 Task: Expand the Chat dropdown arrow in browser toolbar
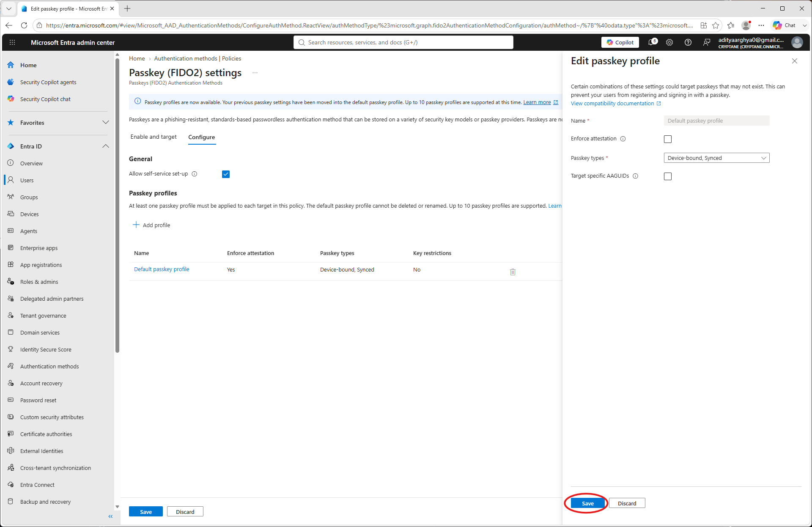pos(805,25)
